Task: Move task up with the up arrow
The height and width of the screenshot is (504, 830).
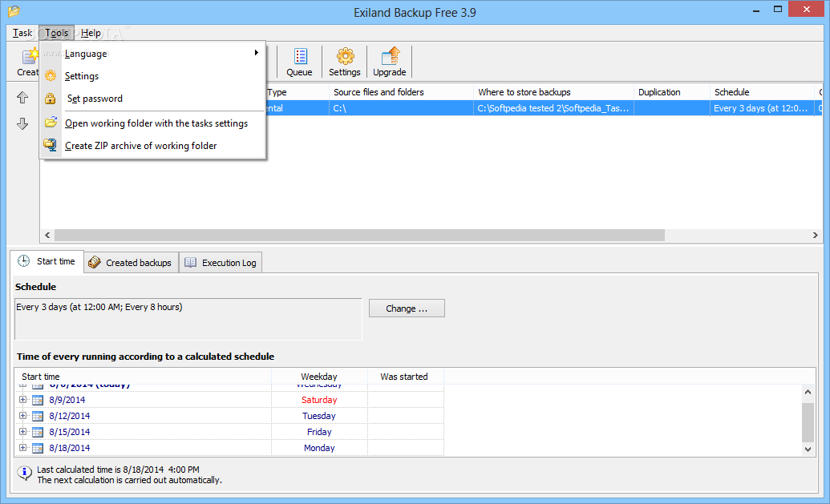Action: [22, 97]
